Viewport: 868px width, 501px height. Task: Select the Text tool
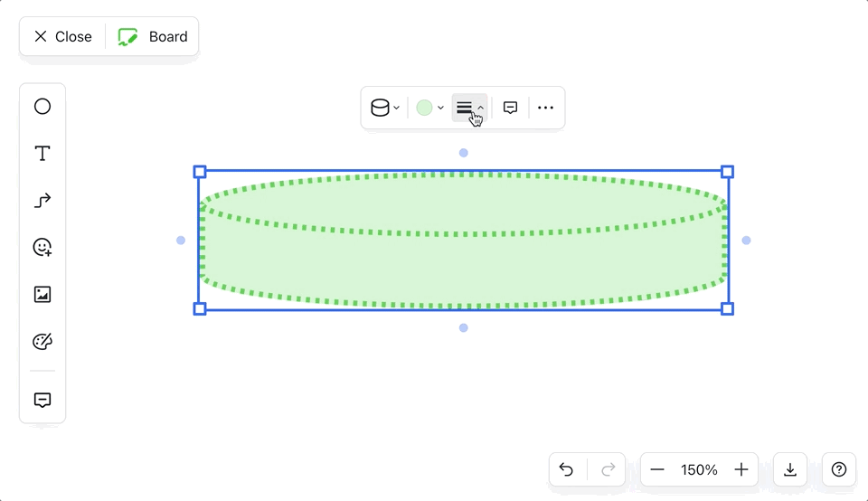42,154
